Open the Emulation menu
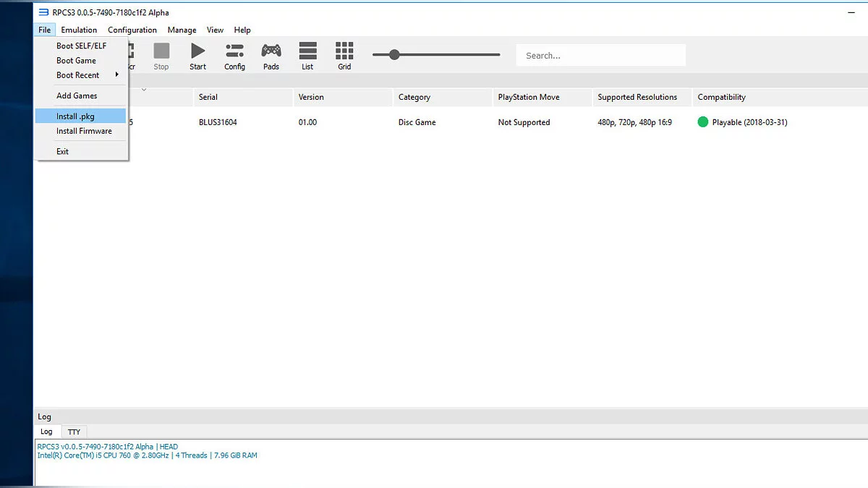This screenshot has width=868, height=488. (x=79, y=30)
